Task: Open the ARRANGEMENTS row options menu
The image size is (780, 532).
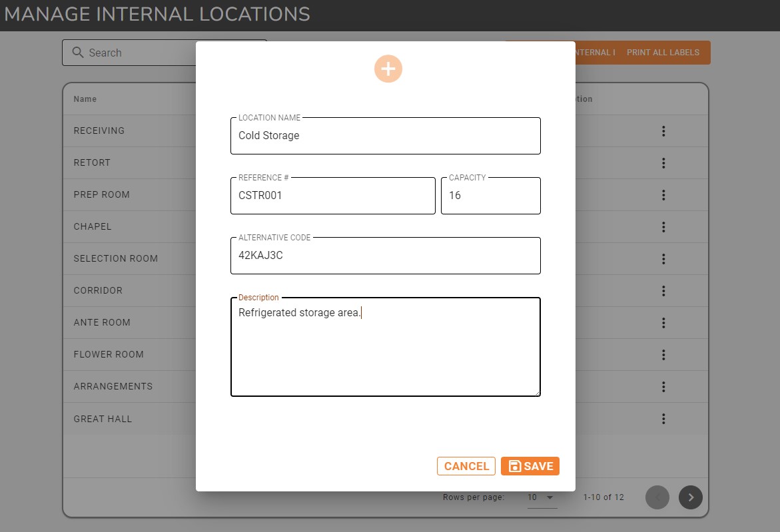Action: click(663, 386)
